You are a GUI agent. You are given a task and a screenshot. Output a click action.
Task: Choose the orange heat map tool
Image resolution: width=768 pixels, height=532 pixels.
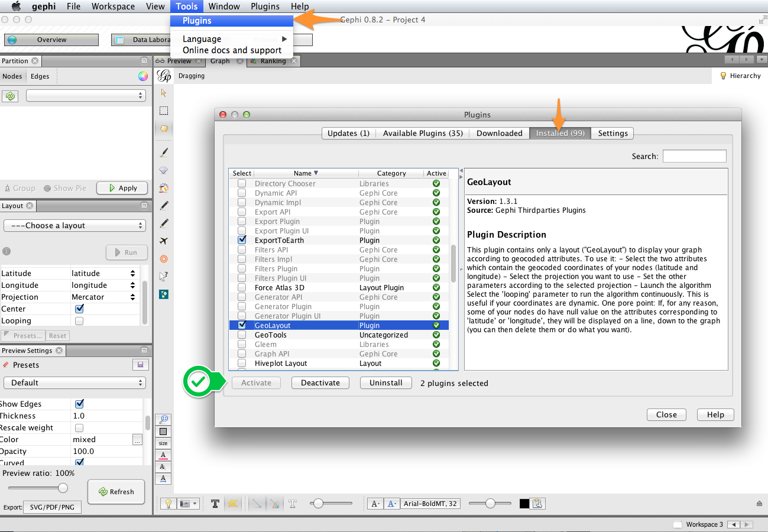pyautogui.click(x=164, y=259)
